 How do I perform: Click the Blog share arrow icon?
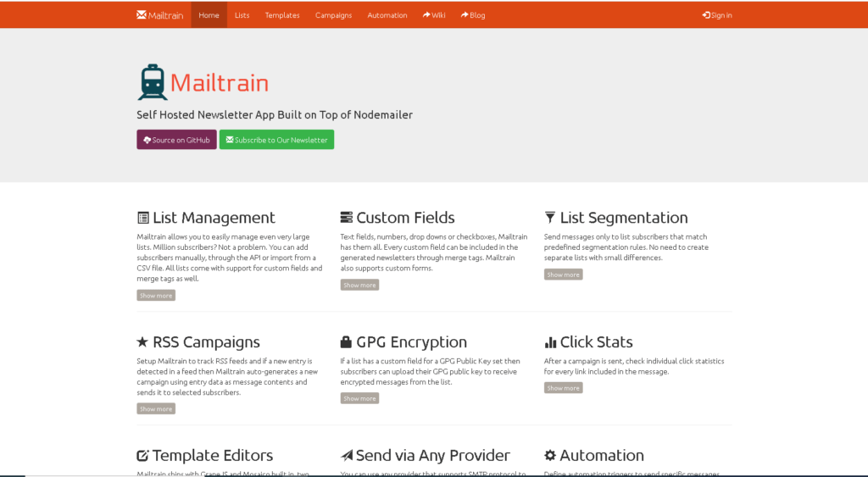[465, 15]
